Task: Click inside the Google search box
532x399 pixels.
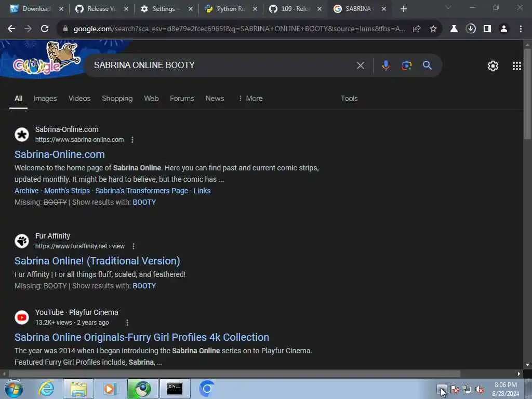Action: tap(220, 65)
